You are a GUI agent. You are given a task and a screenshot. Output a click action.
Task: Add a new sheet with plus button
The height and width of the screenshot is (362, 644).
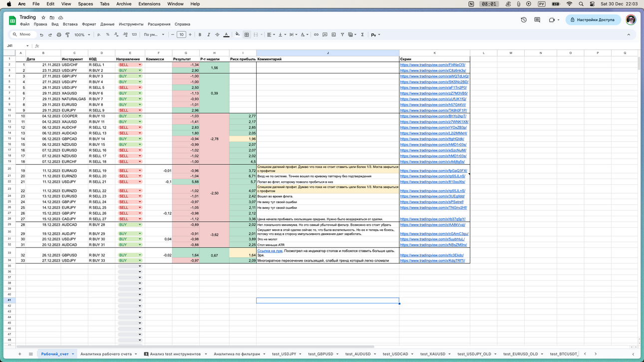point(20,354)
